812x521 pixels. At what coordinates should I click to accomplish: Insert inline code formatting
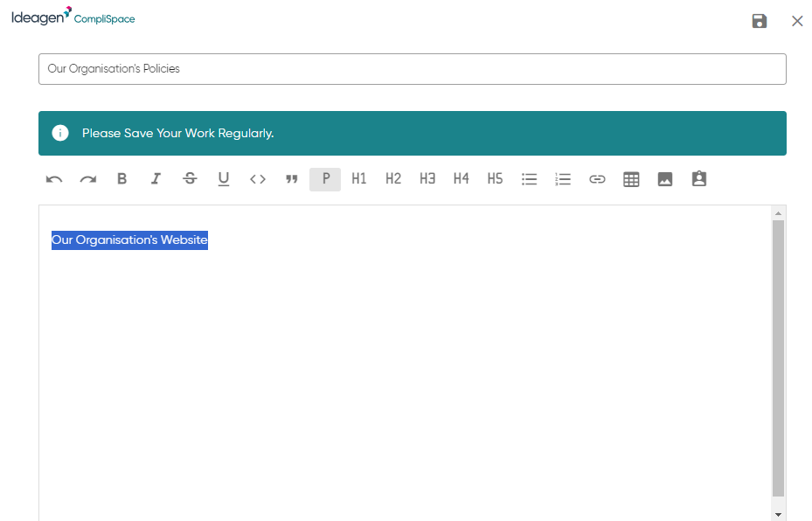point(258,179)
